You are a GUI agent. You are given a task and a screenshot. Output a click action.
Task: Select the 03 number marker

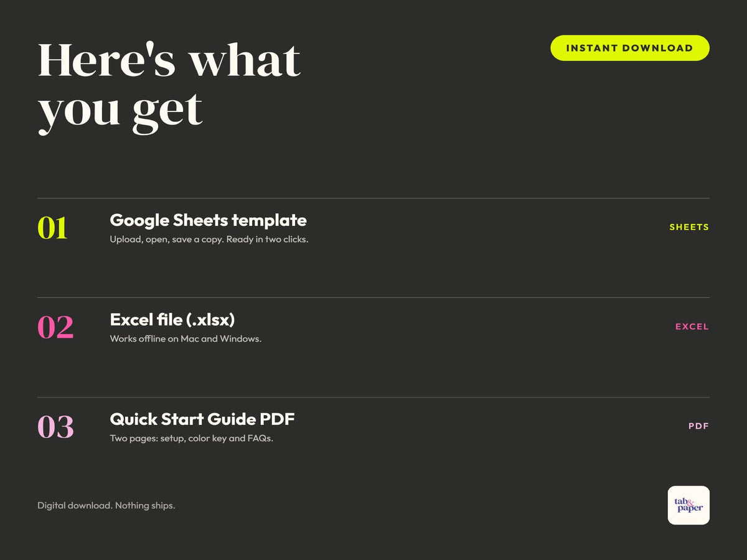click(55, 427)
